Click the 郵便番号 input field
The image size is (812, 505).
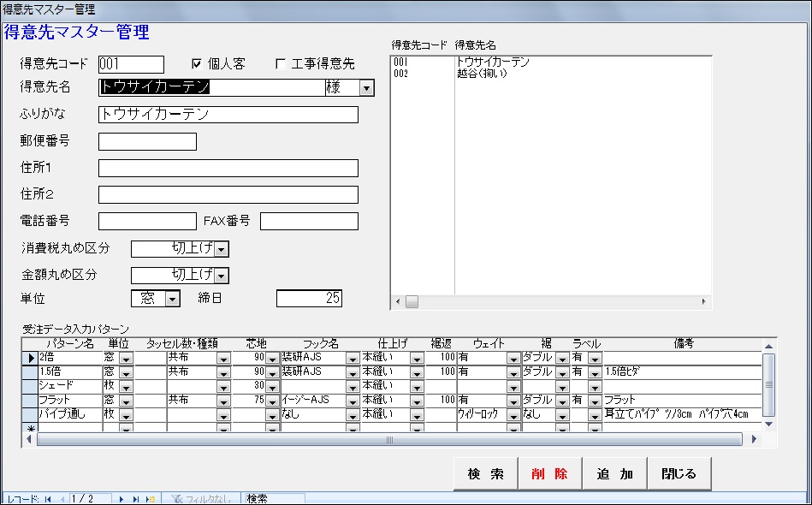point(147,141)
